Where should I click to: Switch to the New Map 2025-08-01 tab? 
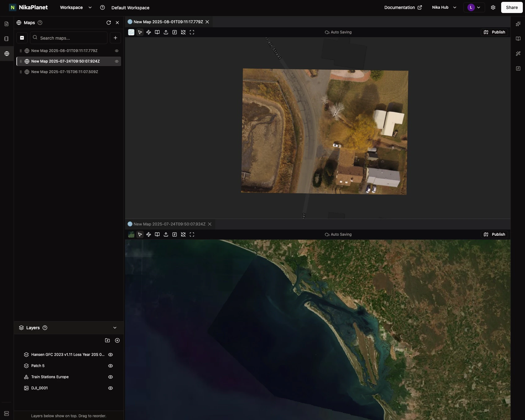167,22
